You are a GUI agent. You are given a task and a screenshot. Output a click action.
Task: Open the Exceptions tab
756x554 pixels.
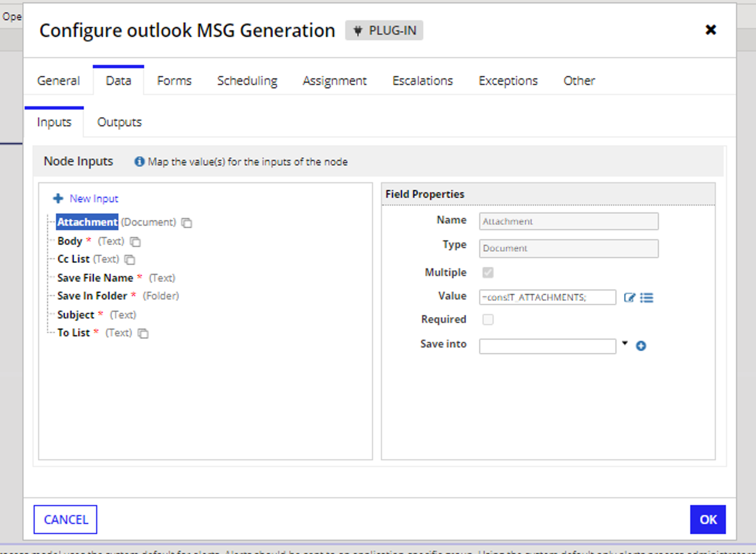click(x=508, y=81)
